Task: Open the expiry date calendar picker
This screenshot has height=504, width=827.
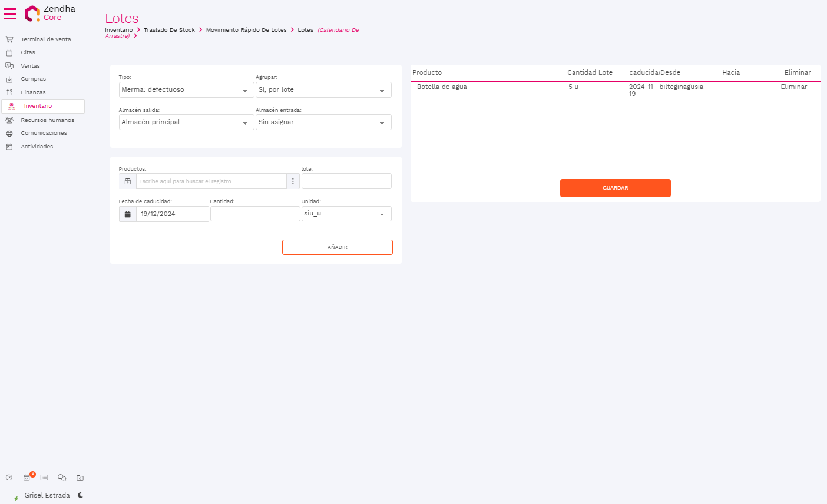Action: tap(127, 214)
